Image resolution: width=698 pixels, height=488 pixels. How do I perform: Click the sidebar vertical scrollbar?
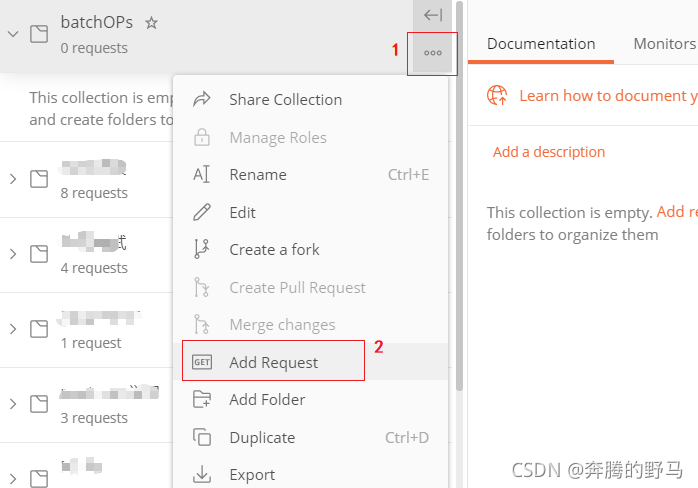459,196
